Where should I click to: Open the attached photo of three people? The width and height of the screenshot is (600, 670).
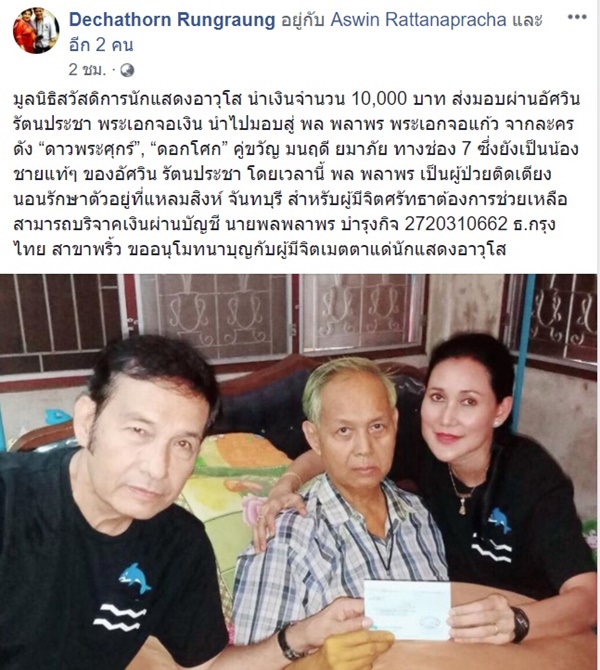click(299, 472)
